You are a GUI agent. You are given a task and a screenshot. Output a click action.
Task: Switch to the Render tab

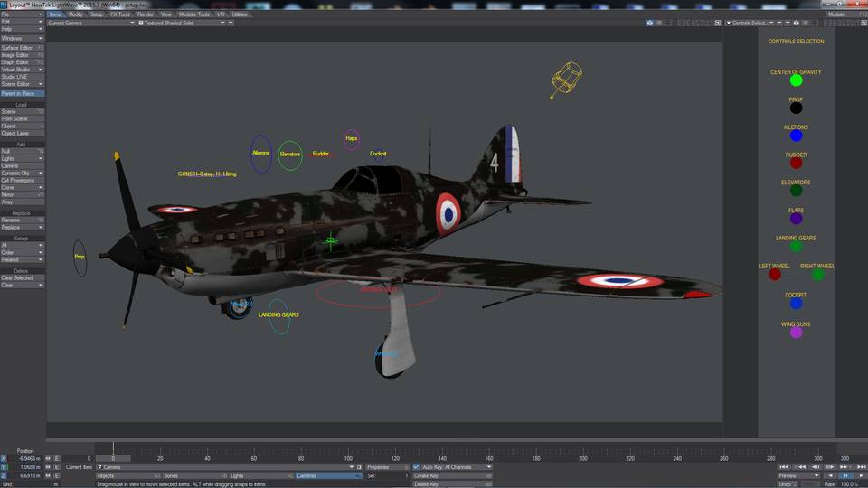[145, 14]
